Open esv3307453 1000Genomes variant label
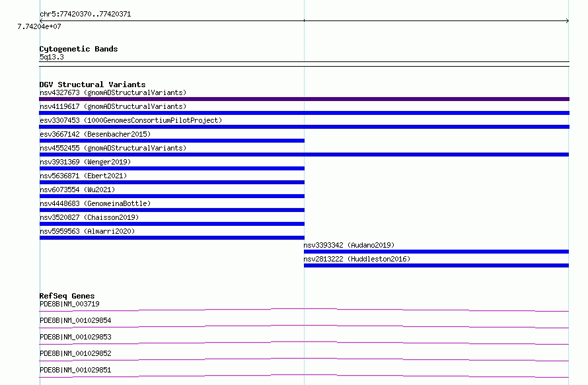Screen dimensions: 588x385 [x=131, y=120]
